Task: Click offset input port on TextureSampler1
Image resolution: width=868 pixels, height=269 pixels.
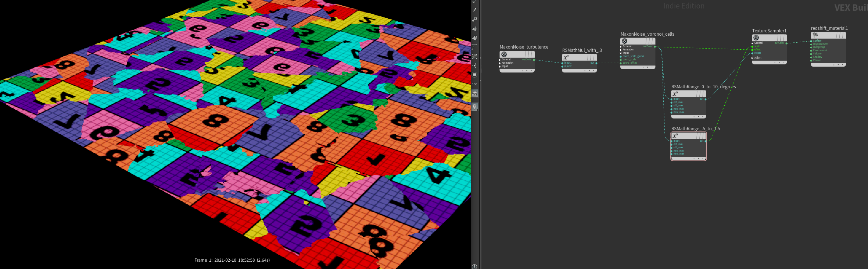Action: [752, 50]
